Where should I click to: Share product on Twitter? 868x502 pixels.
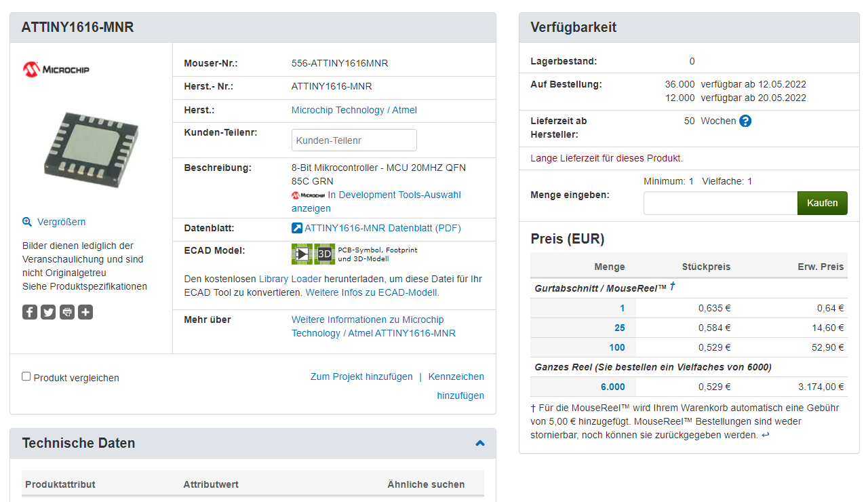(x=48, y=312)
